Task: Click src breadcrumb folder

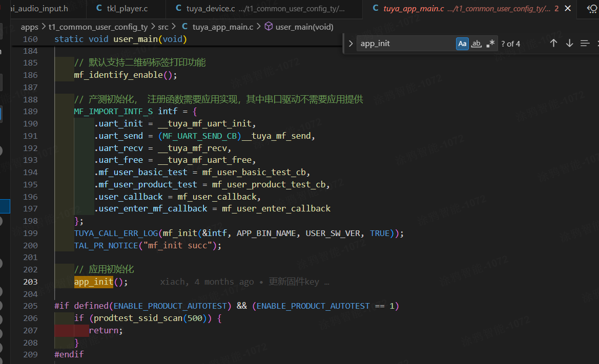Action: pos(163,27)
